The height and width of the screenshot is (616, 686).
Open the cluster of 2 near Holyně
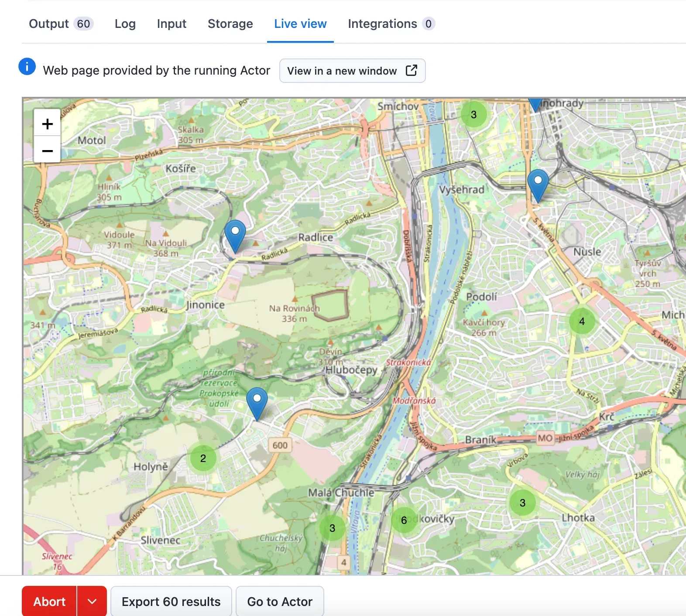pyautogui.click(x=203, y=459)
